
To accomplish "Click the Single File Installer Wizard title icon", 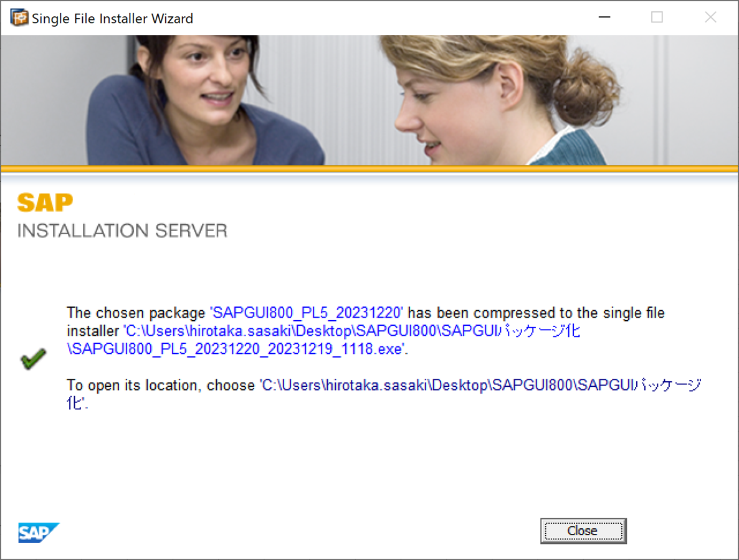I will coord(19,18).
